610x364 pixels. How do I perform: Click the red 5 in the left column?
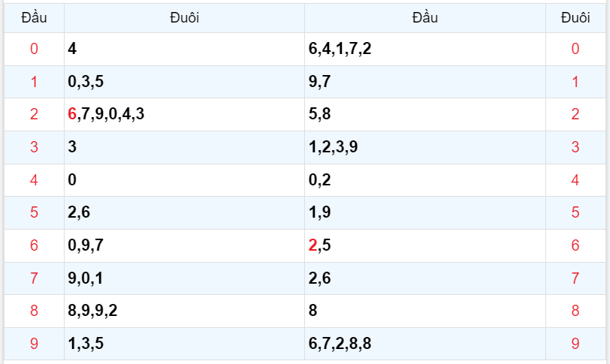(34, 213)
